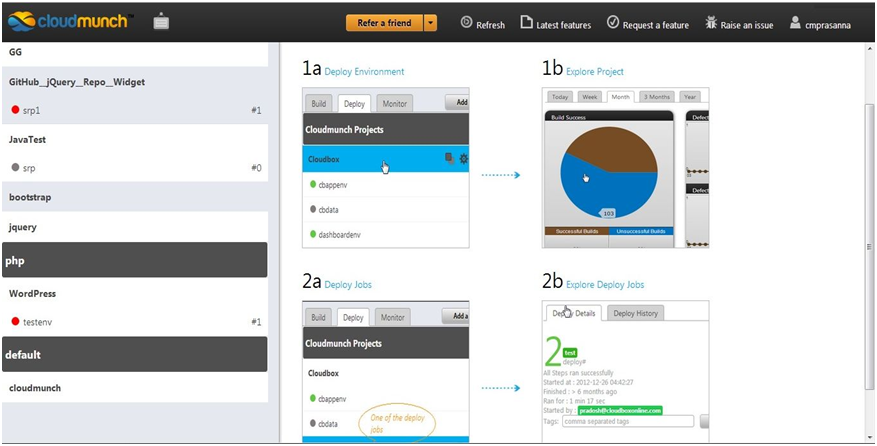Open the cmprasanna account menu
The width and height of the screenshot is (877, 446).
click(x=828, y=25)
